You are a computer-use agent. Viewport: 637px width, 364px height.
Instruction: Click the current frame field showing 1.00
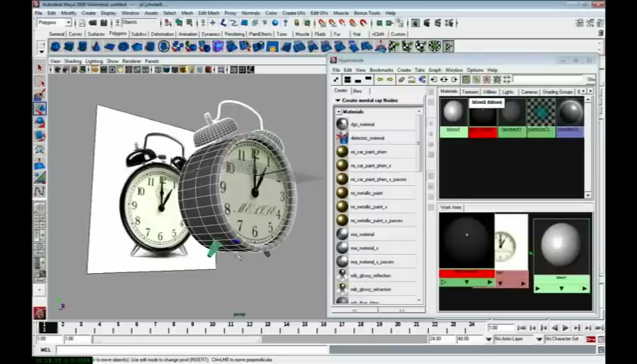click(x=500, y=328)
